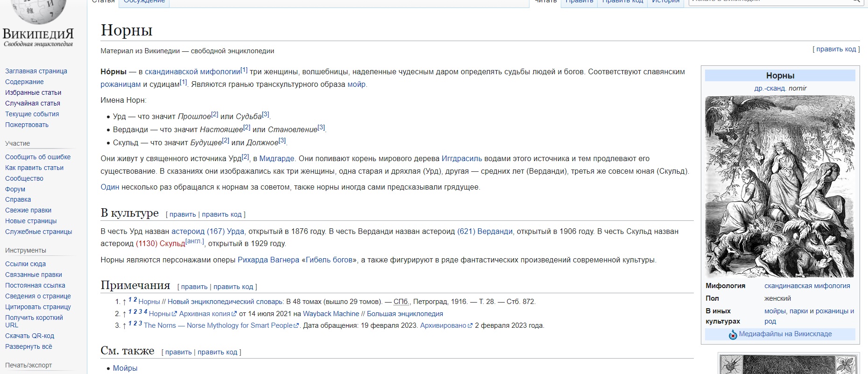Click the external-link icon after The Norns reference
868x374 pixels.
[296, 325]
